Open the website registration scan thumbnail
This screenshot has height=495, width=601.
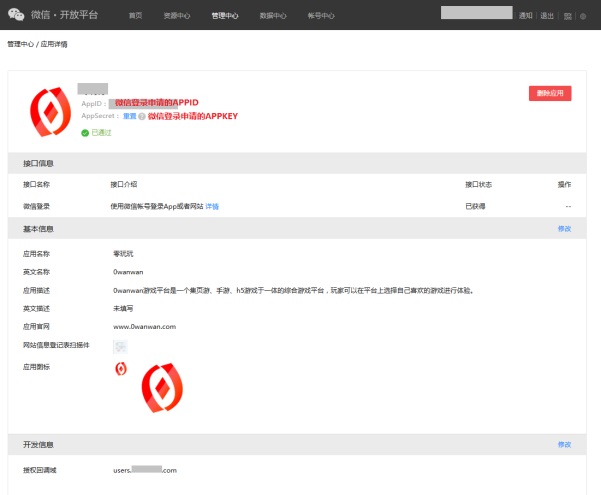coord(120,346)
